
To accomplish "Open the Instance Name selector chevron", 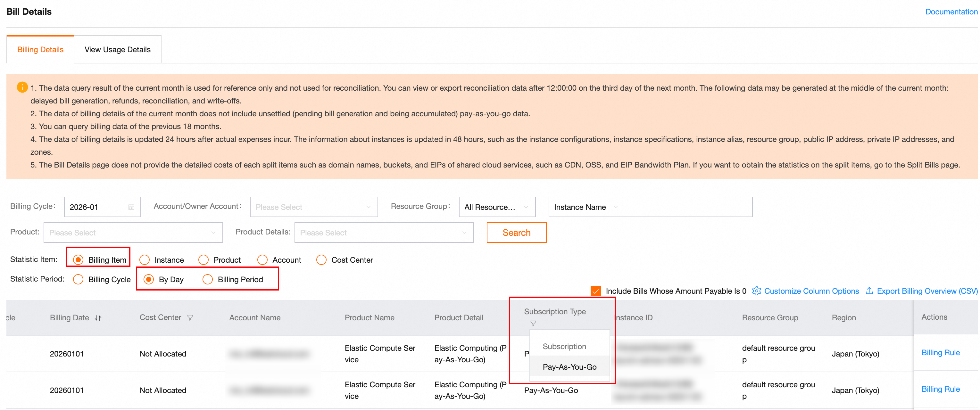I will pyautogui.click(x=615, y=207).
